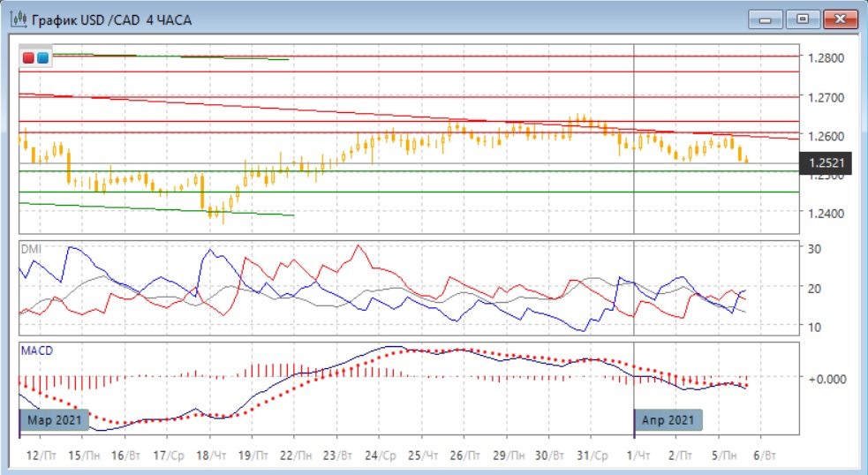This screenshot has width=868, height=475.
Task: Select the MACD indicator label
Action: (x=36, y=351)
